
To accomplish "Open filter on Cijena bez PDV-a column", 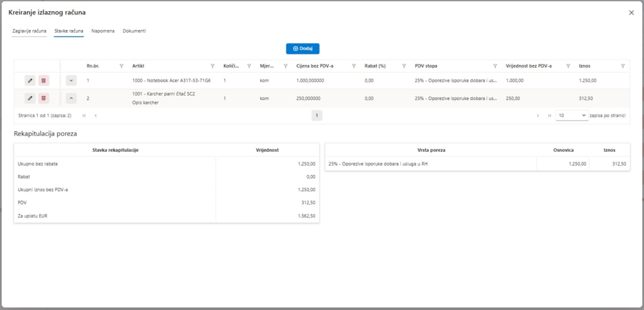I will coord(354,66).
